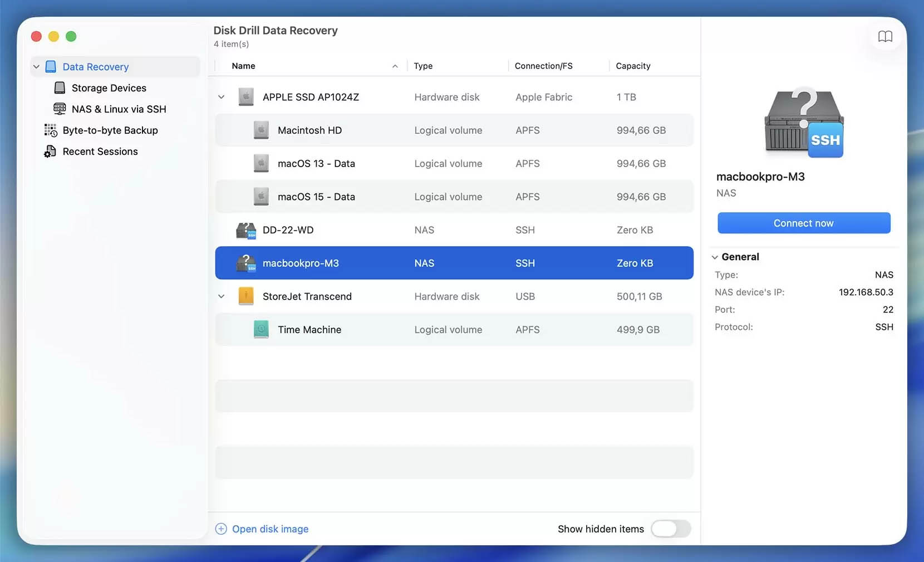Collapse the General details section
Screen dimensions: 924x562
click(715, 257)
